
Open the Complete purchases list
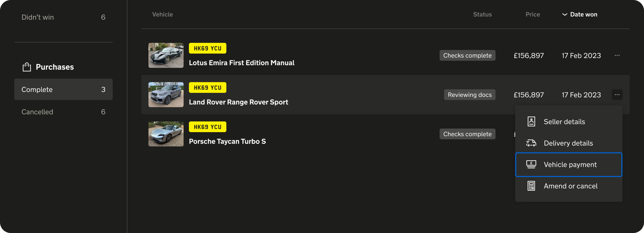63,89
